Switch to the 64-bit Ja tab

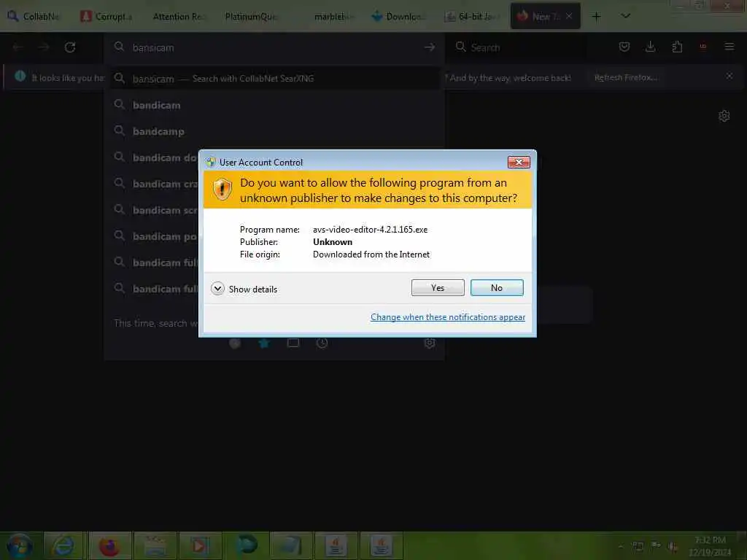pos(472,17)
